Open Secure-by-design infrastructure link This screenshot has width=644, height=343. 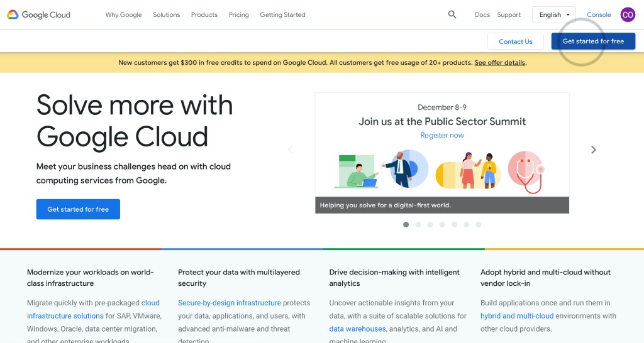pyautogui.click(x=230, y=303)
